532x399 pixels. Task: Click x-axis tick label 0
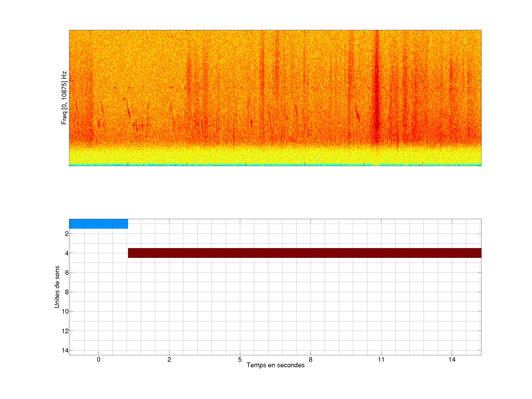coord(99,359)
